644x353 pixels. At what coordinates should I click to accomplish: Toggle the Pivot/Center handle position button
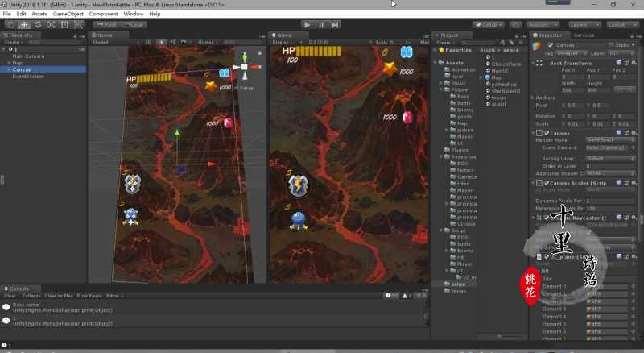pos(107,25)
